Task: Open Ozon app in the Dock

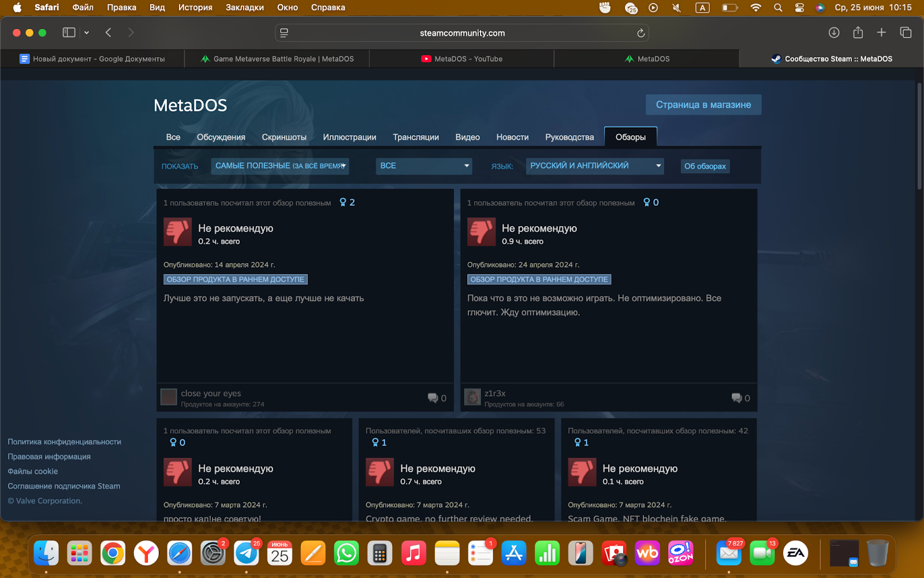Action: point(681,553)
